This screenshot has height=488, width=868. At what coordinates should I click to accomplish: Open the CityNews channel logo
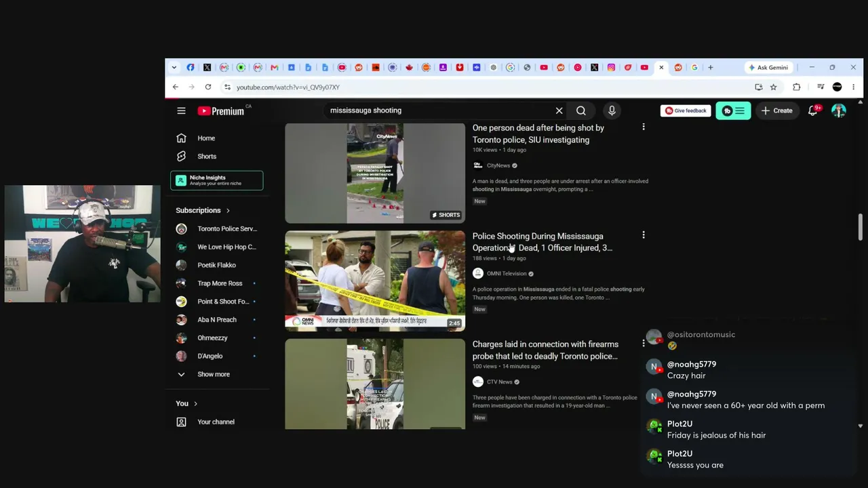click(478, 165)
